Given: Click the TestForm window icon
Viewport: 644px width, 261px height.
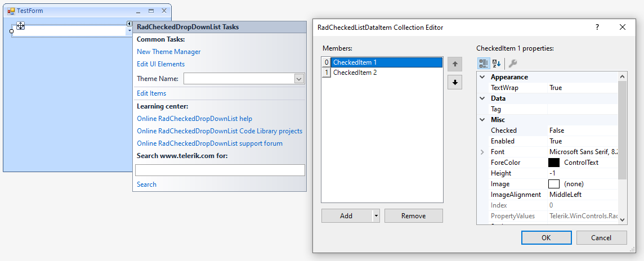Looking at the screenshot, I should pyautogui.click(x=11, y=11).
